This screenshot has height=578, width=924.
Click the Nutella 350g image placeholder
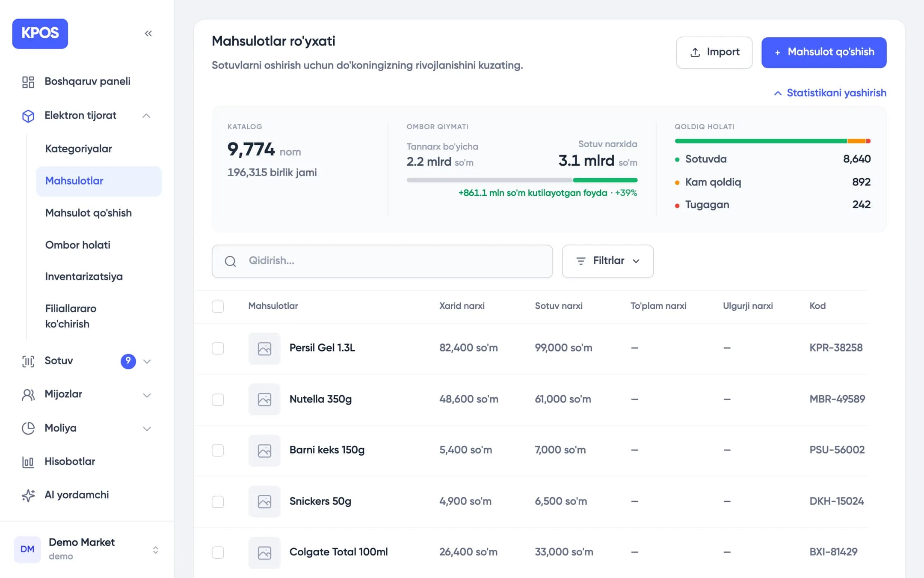[264, 399]
